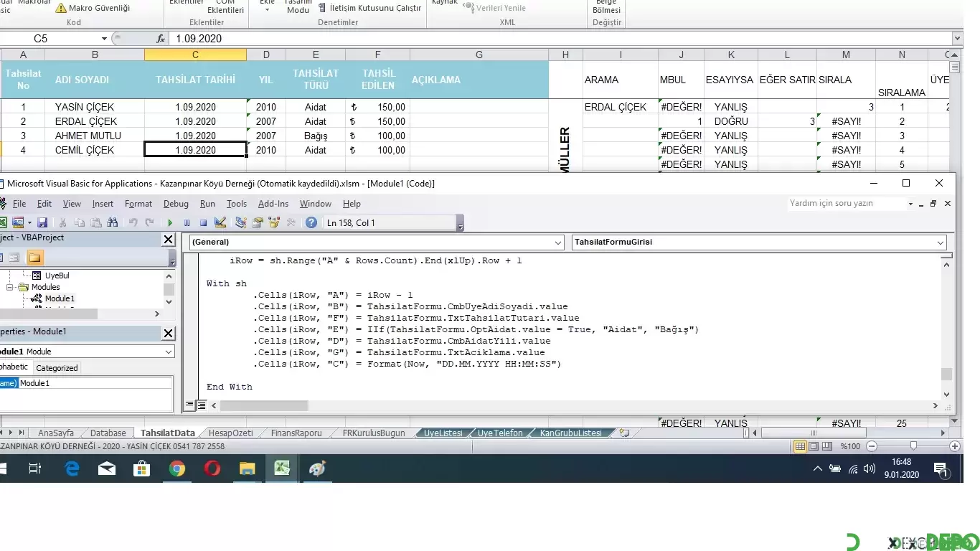
Task: Close the Properties panel
Action: tap(168, 333)
